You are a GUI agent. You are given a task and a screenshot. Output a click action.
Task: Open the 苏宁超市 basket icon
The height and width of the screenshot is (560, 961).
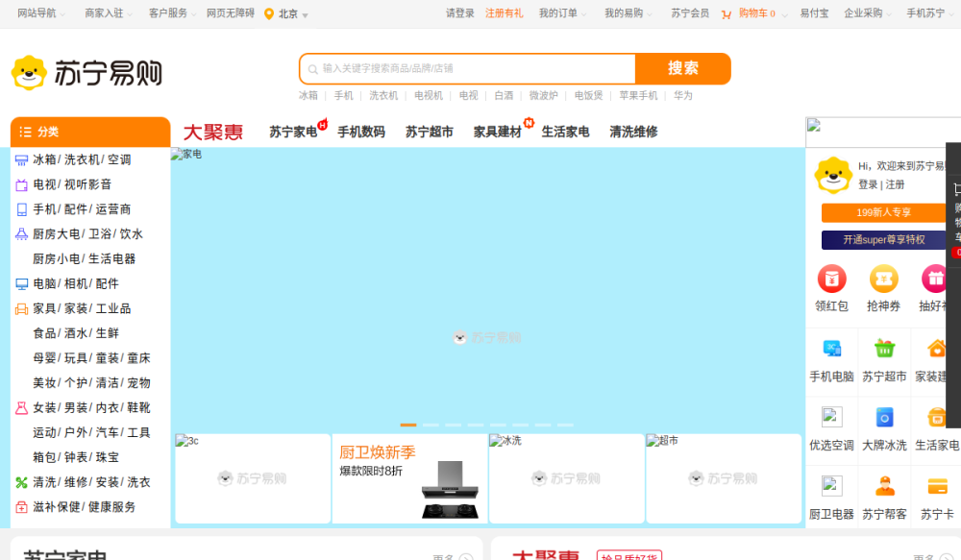coord(884,349)
